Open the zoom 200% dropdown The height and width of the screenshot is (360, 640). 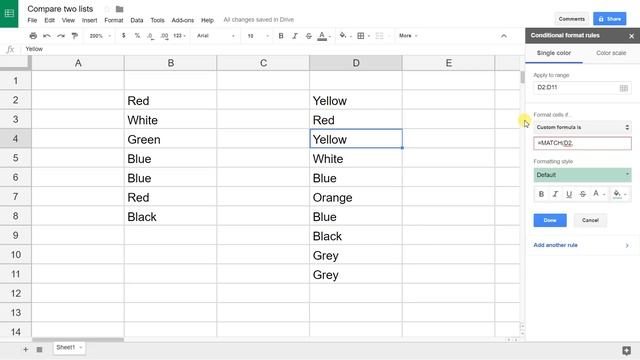click(x=100, y=36)
